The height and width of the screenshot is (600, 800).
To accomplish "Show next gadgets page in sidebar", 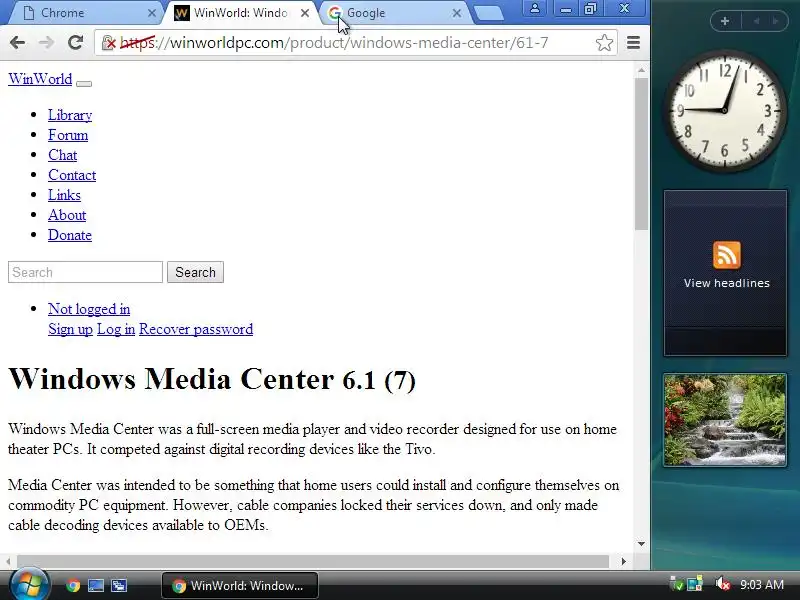I will point(776,21).
